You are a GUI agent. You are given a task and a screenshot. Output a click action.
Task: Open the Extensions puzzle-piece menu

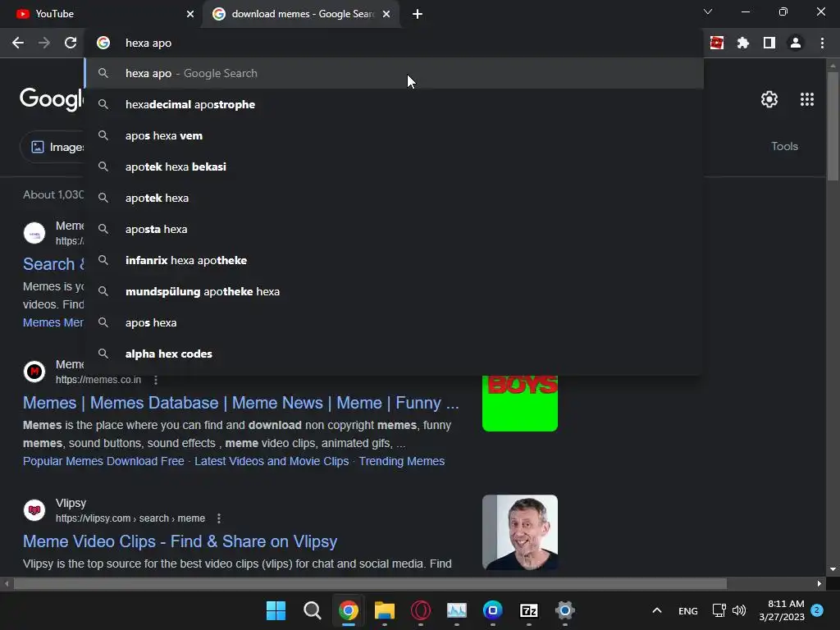coord(743,43)
